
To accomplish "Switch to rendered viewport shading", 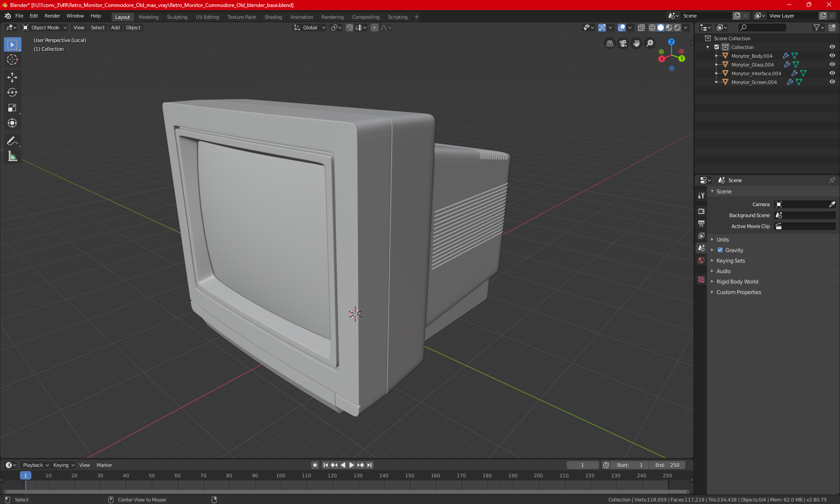I will click(x=677, y=28).
